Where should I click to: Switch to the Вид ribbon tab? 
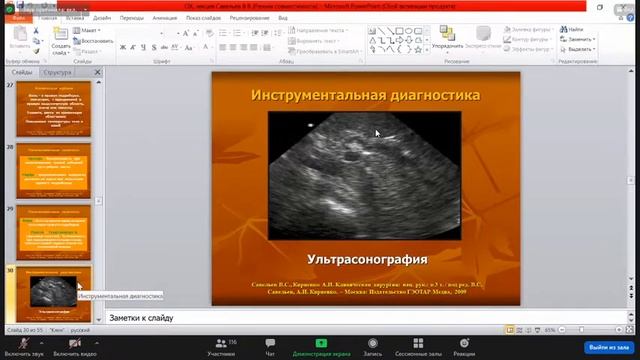pos(283,18)
